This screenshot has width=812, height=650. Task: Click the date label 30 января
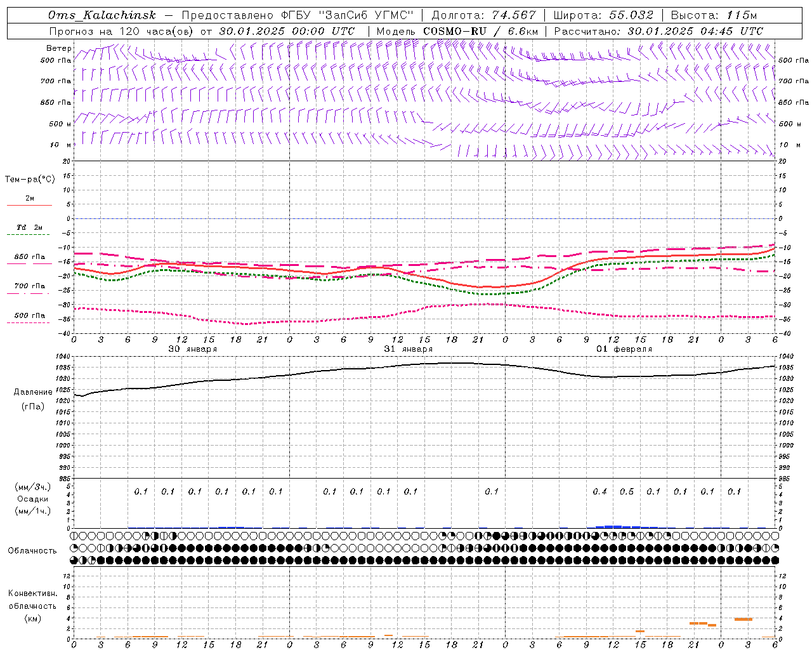(x=192, y=349)
